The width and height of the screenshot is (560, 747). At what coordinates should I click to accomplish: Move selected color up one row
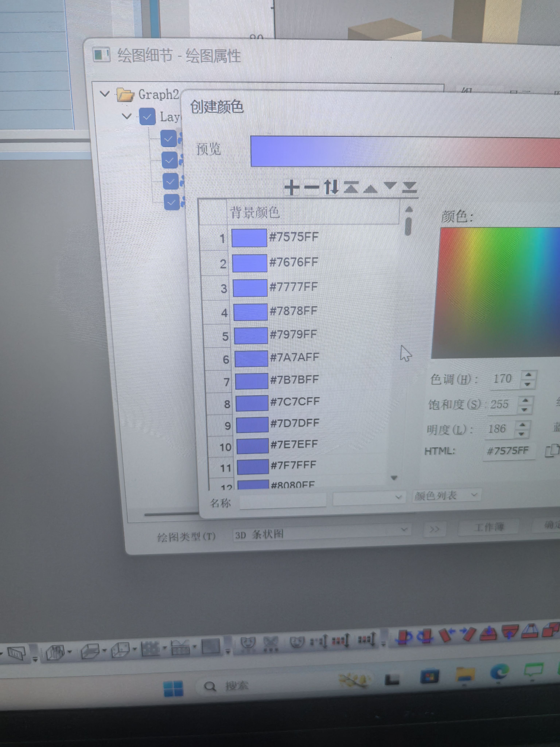tap(370, 188)
